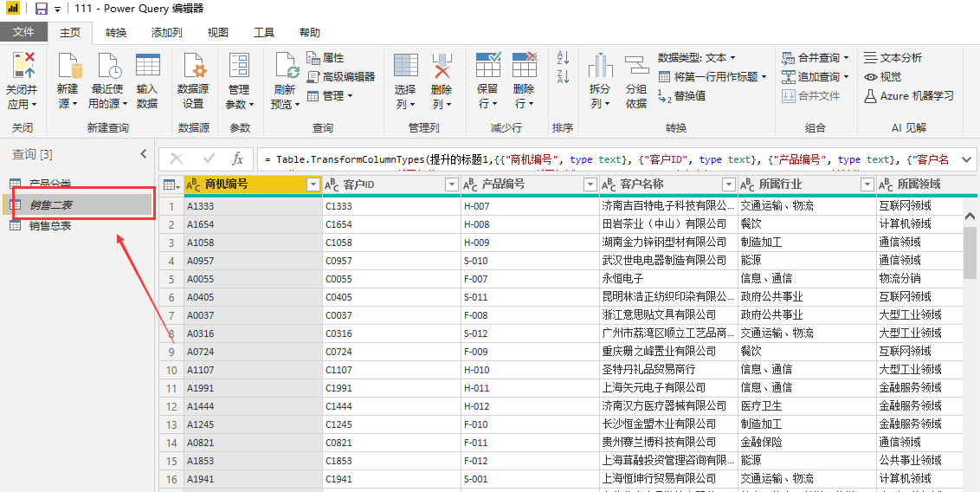Viewport: 980px width, 492px height.
Task: Switch to the 主页 (Home) tab
Action: [70, 33]
